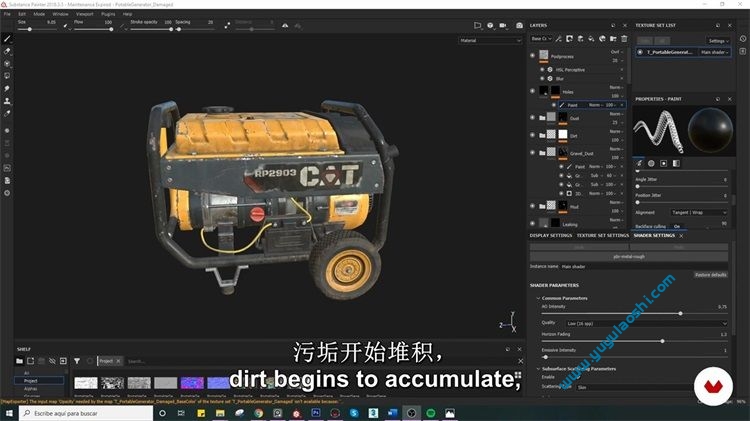Select the Eraser tool in left toolbar

coord(7,51)
